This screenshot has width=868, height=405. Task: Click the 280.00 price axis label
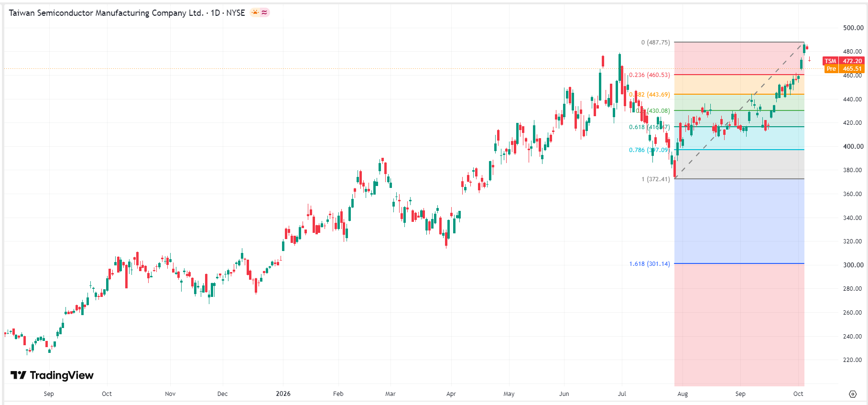pos(853,288)
